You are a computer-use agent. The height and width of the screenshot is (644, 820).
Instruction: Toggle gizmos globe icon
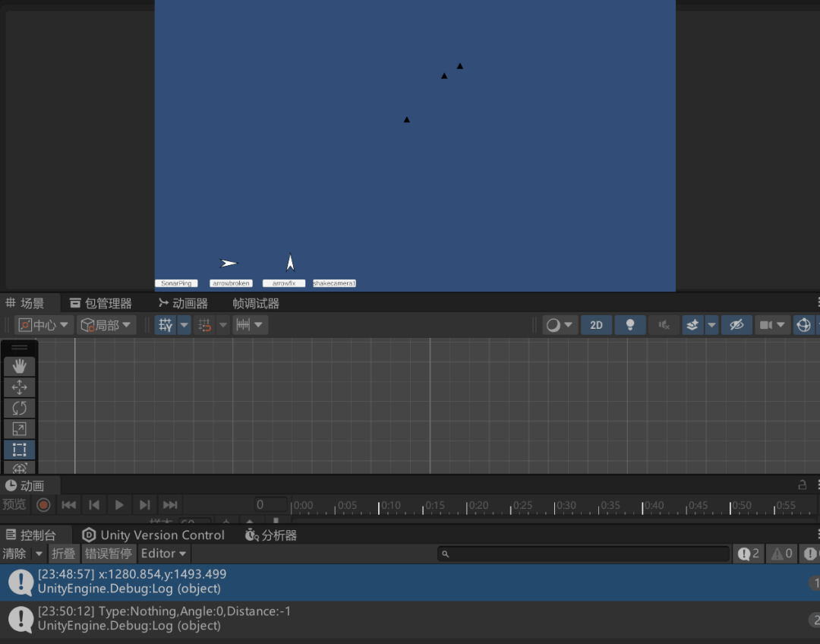point(803,325)
